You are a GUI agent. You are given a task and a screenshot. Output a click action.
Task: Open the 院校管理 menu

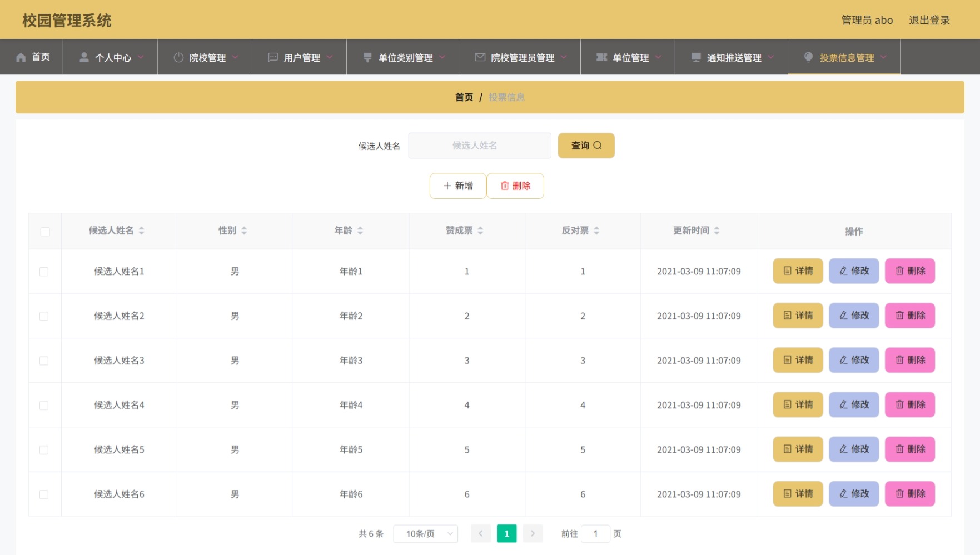click(205, 57)
